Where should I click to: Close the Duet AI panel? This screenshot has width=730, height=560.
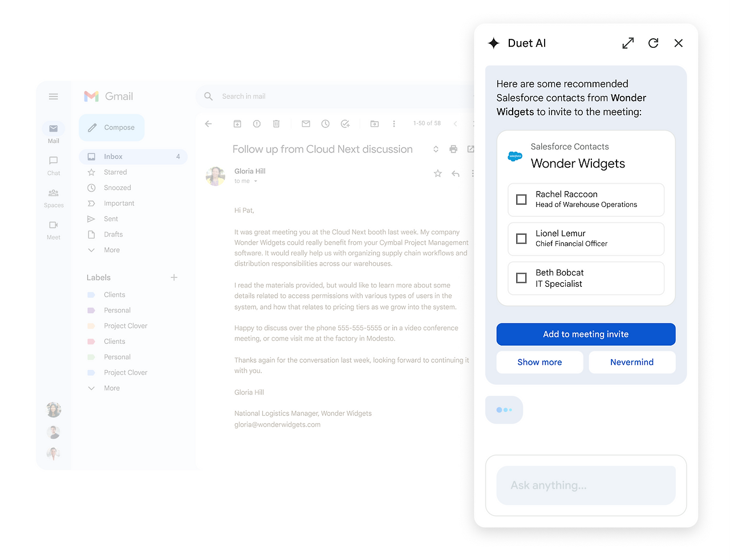[679, 43]
